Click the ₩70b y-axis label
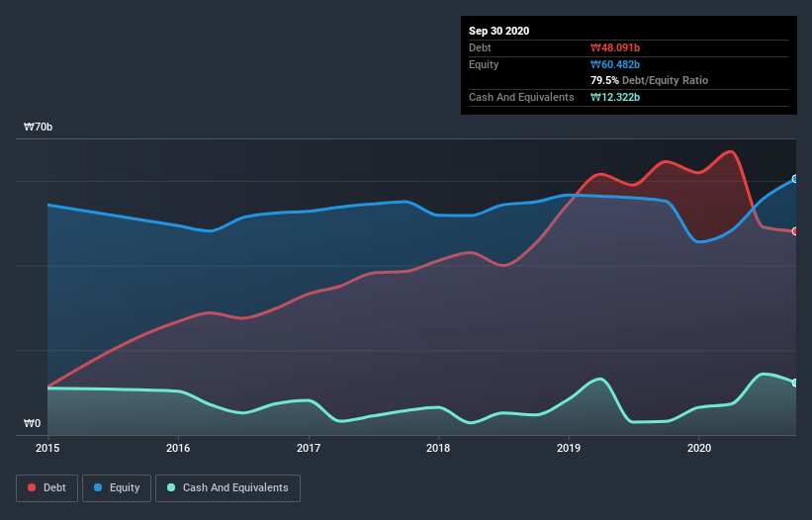The image size is (812, 520). point(39,127)
